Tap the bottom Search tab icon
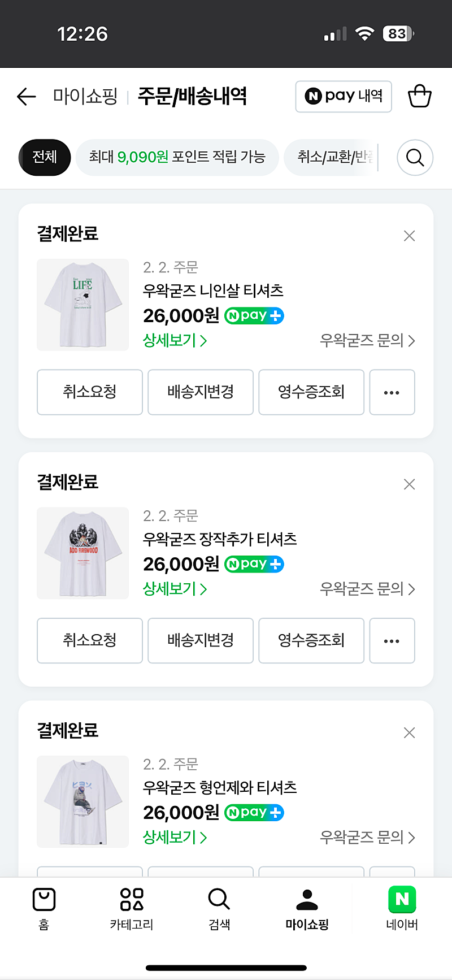This screenshot has height=980, width=452. 219,900
